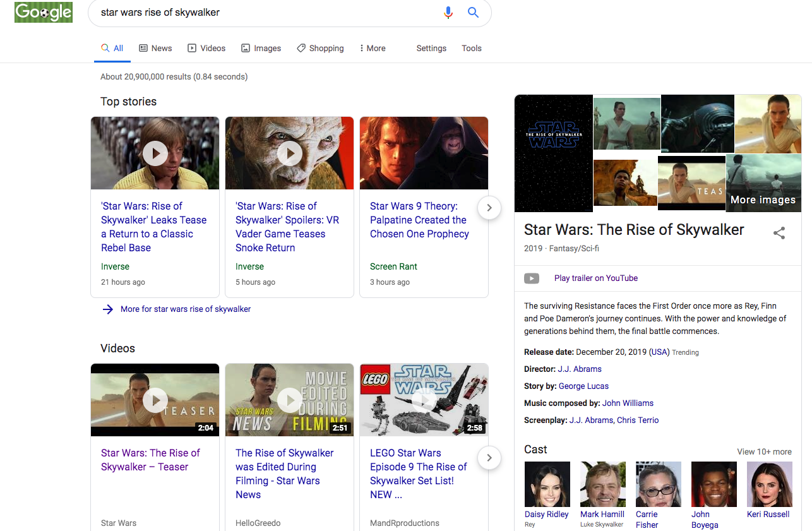This screenshot has height=531, width=812.
Task: Advance the Videos carousel with the right chevron
Action: coord(489,457)
